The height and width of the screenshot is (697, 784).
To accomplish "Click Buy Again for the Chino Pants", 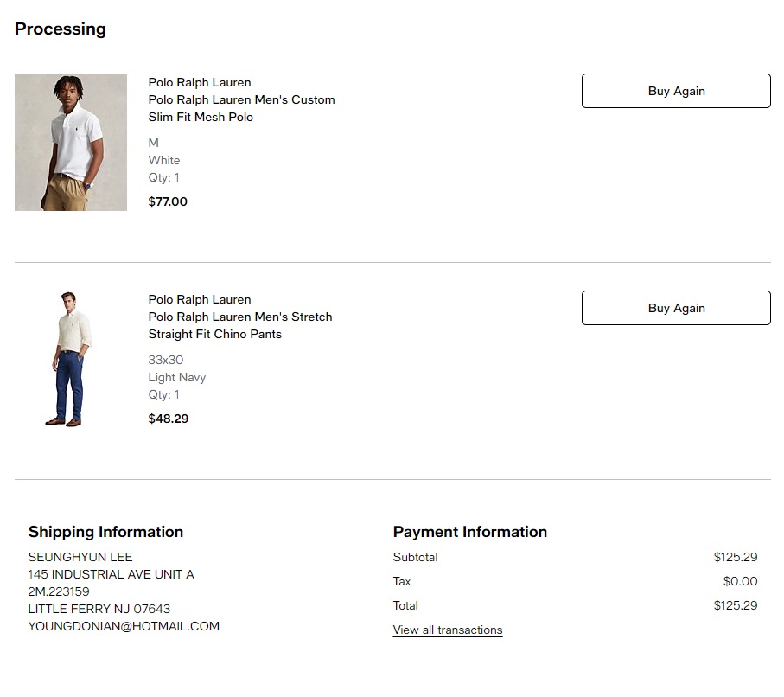I will click(x=676, y=308).
